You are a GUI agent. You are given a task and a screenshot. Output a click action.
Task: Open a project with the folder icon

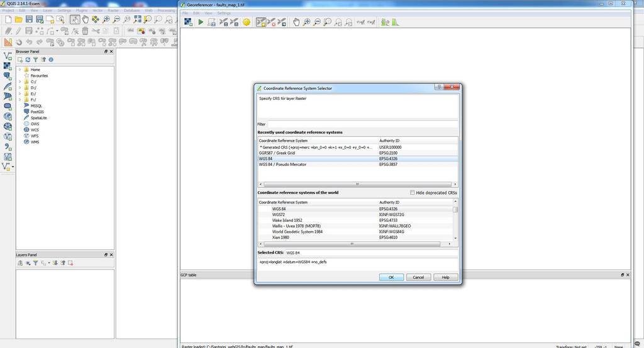point(18,19)
